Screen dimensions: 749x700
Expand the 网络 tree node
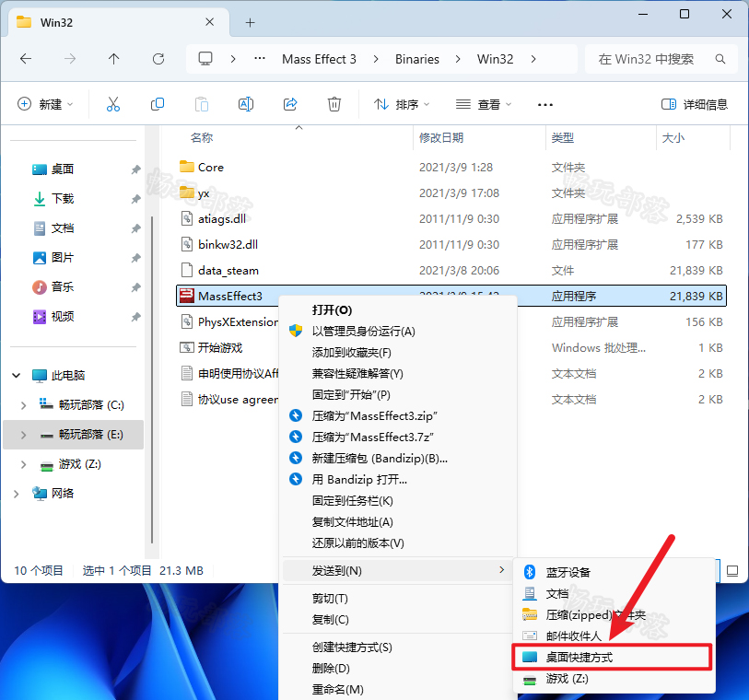click(17, 494)
